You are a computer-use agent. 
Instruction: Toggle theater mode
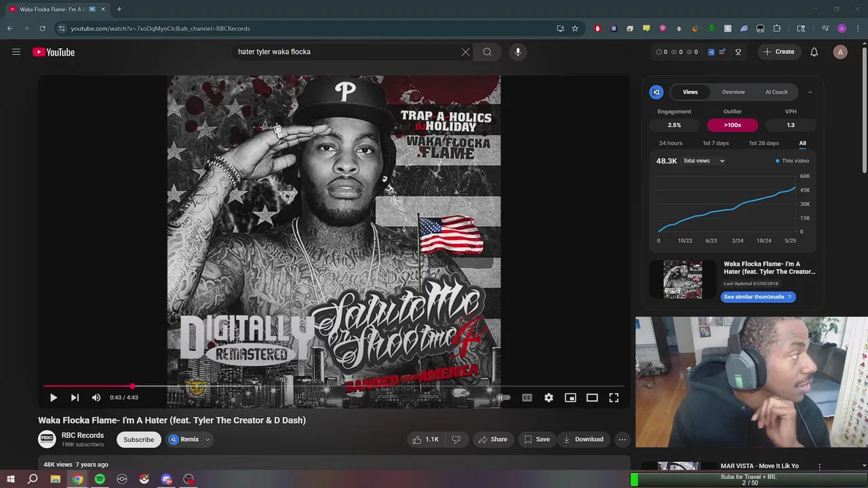(592, 398)
